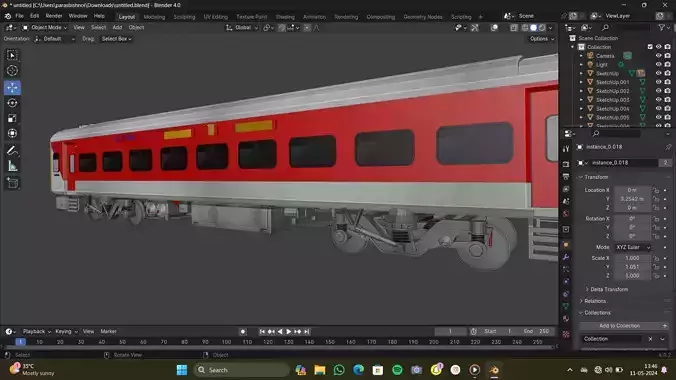Image resolution: width=676 pixels, height=380 pixels.
Task: Click the outliner filter funnel icon
Action: [662, 28]
